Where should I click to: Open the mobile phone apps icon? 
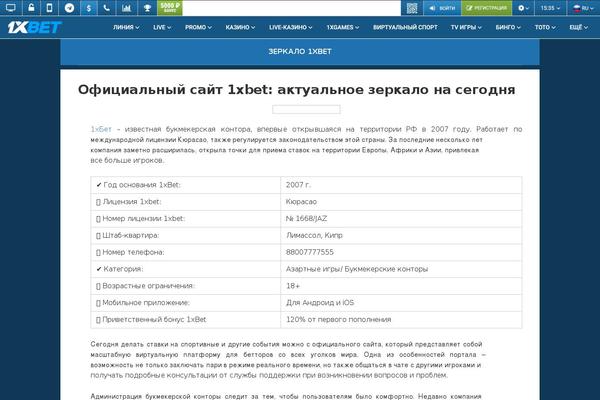pyautogui.click(x=50, y=8)
